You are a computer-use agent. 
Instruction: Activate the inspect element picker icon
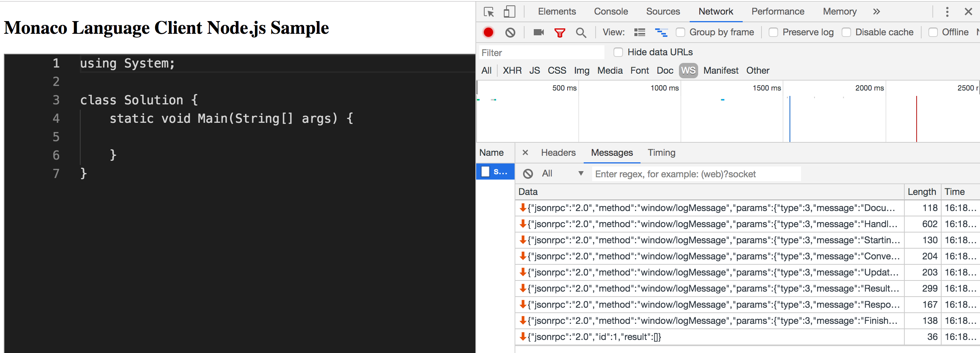pos(489,12)
